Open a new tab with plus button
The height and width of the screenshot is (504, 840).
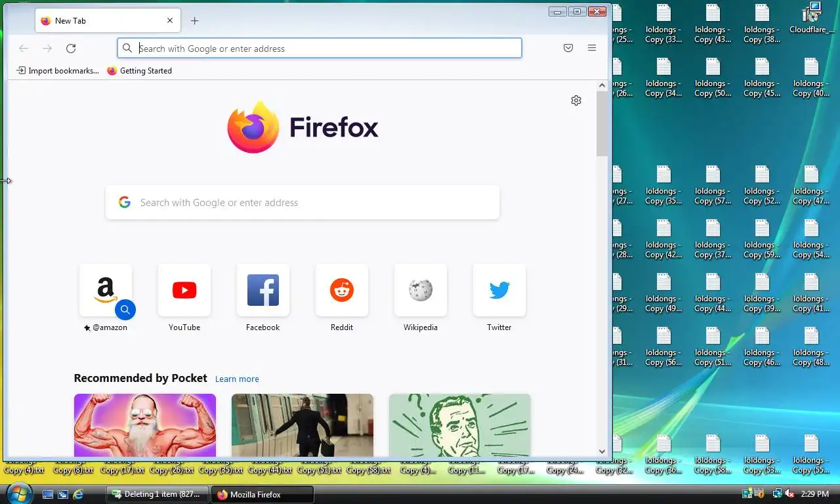[x=194, y=20]
